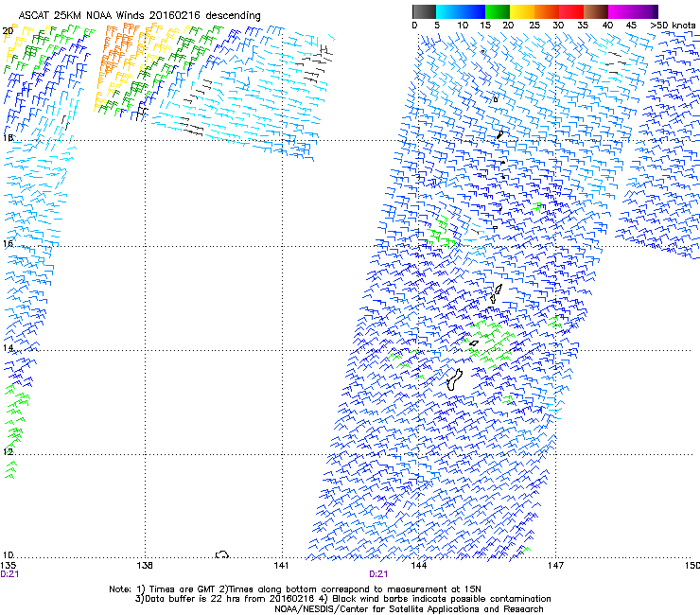The image size is (700, 615).
Task: Click the title ASCAT 25KM NOAA Winds 20160216 descending
Action: (140, 15)
